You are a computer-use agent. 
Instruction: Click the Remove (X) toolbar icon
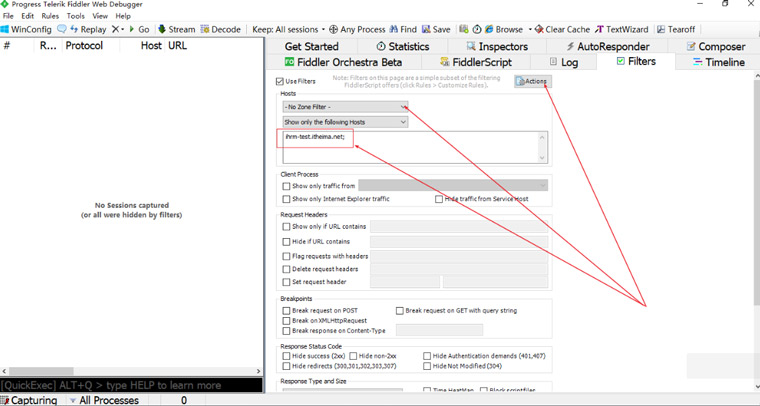117,29
